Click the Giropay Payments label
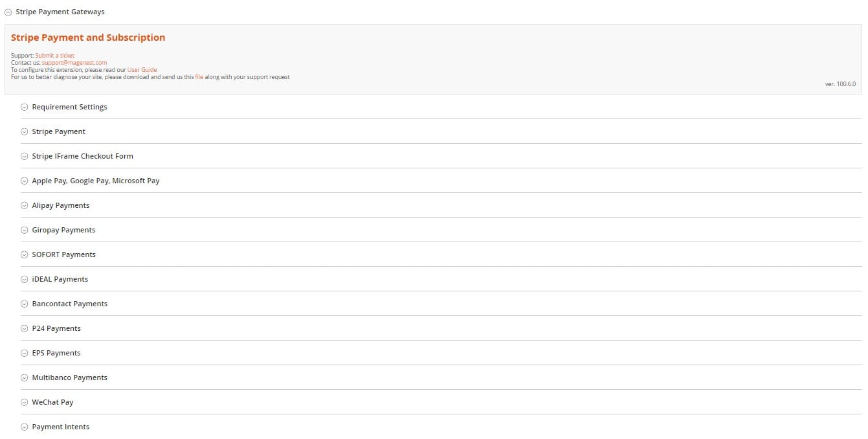868x439 pixels. click(x=64, y=230)
